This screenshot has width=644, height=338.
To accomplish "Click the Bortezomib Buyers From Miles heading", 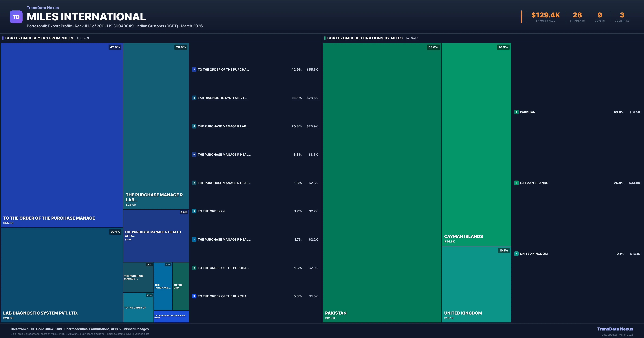I will (x=39, y=38).
